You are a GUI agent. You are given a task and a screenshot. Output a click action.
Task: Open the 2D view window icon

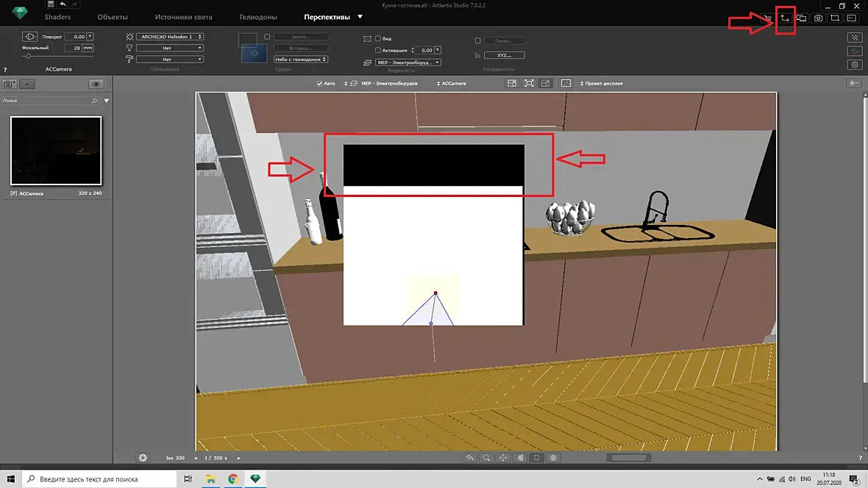pyautogui.click(x=785, y=18)
